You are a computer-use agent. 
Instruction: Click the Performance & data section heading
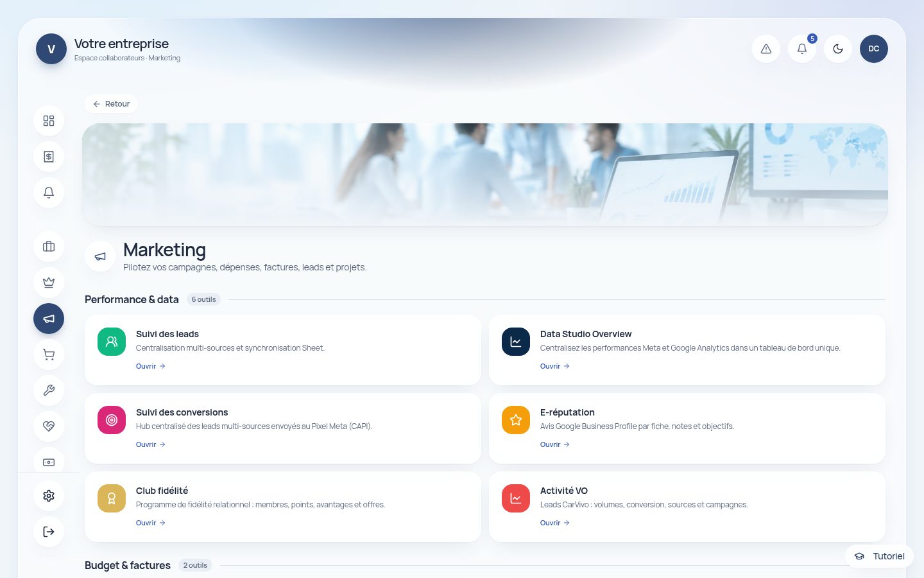(x=132, y=299)
